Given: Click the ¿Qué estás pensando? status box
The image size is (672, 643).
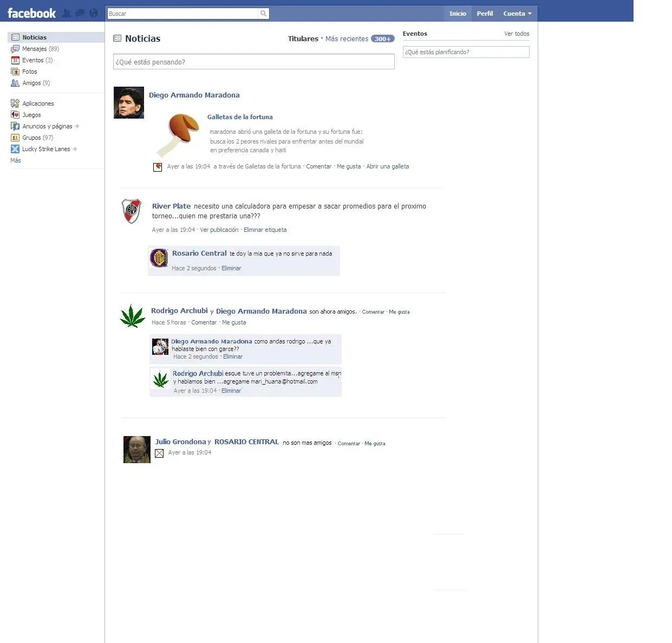Looking at the screenshot, I should point(254,62).
